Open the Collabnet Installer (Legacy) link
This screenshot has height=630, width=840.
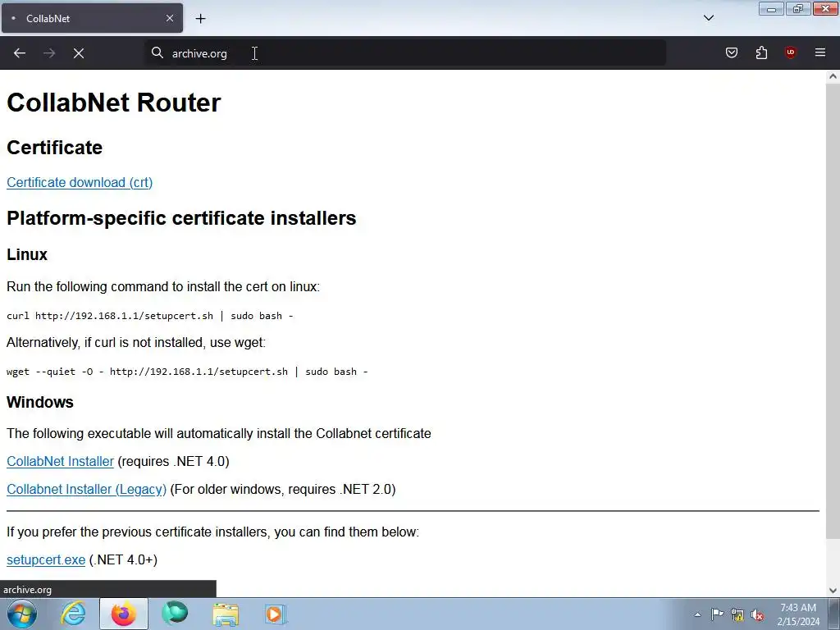point(86,489)
